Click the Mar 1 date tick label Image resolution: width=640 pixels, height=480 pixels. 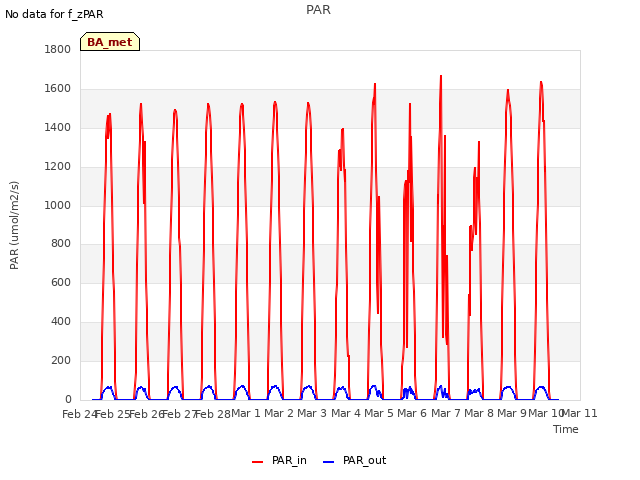click(246, 413)
